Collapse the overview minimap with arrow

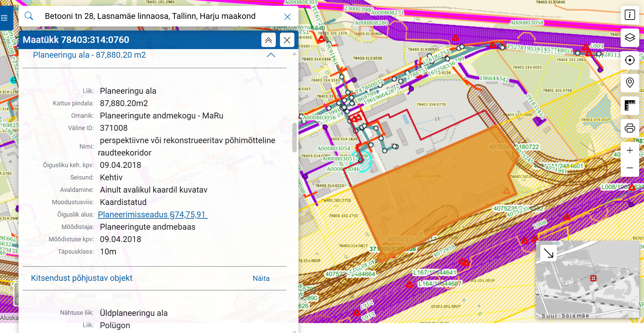coord(548,253)
